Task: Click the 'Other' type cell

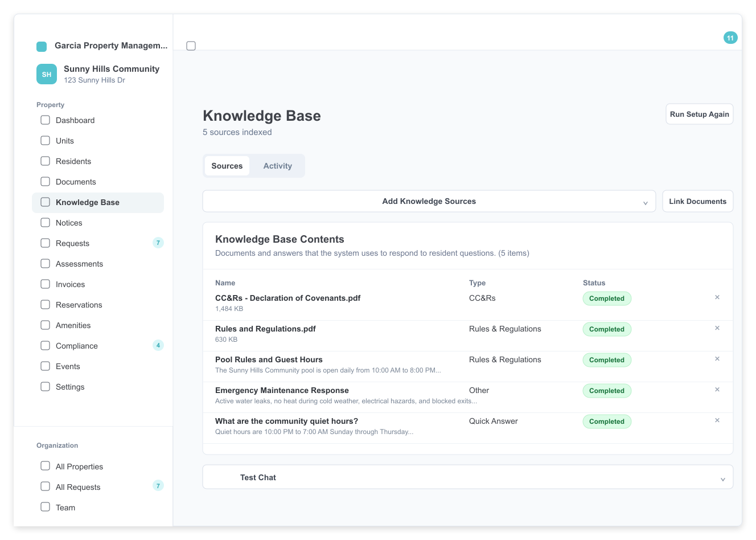Action: pos(479,390)
